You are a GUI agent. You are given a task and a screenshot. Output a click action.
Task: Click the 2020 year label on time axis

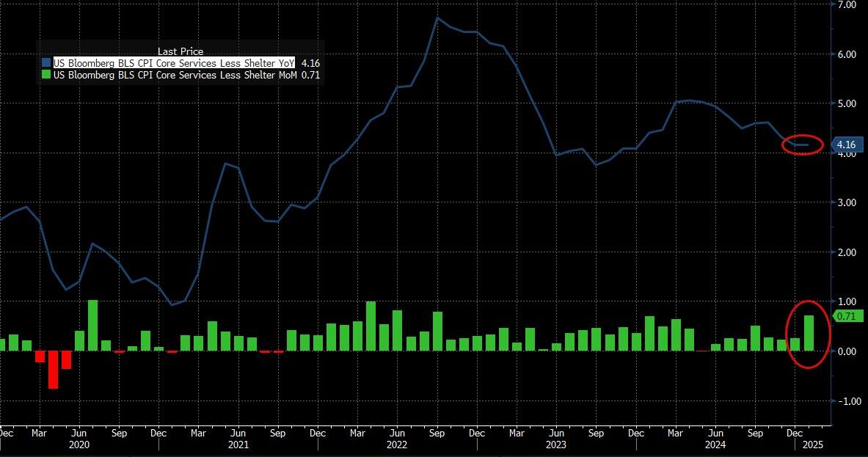79,445
